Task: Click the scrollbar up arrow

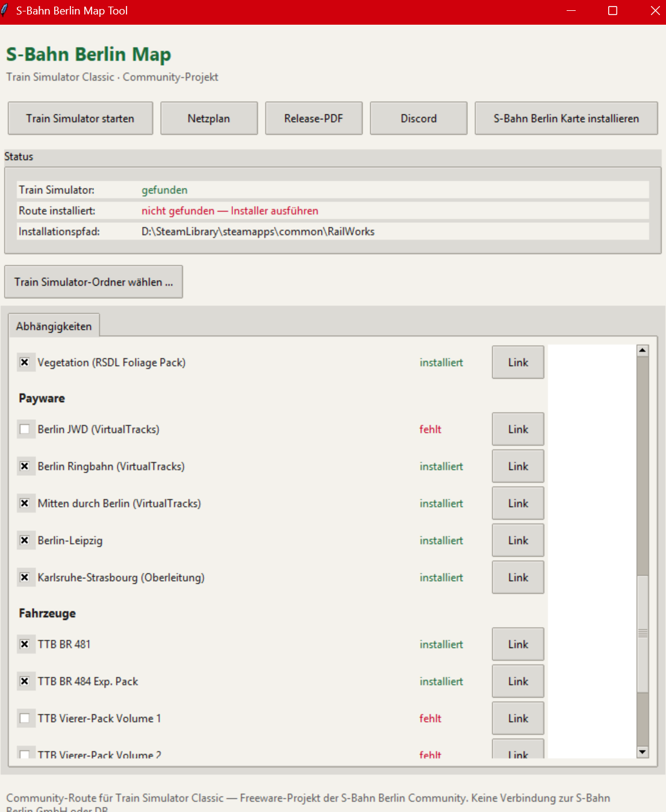Action: (x=643, y=351)
